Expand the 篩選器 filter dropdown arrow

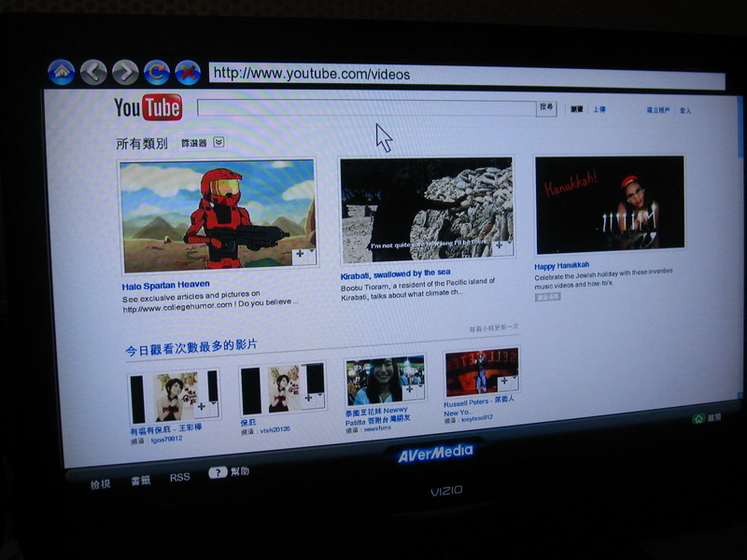[x=218, y=142]
